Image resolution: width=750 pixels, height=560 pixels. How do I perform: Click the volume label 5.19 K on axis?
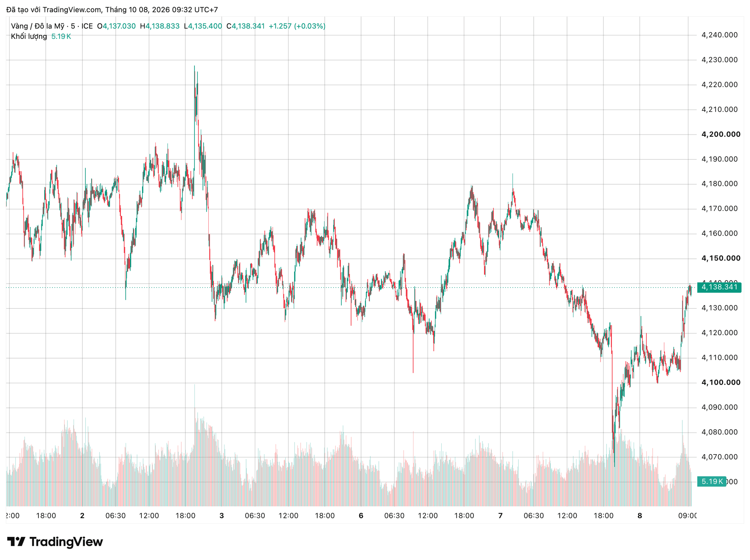point(712,481)
